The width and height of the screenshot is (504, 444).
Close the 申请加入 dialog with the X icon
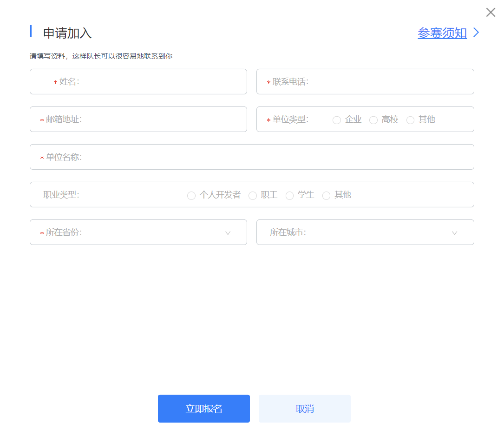pyautogui.click(x=491, y=13)
